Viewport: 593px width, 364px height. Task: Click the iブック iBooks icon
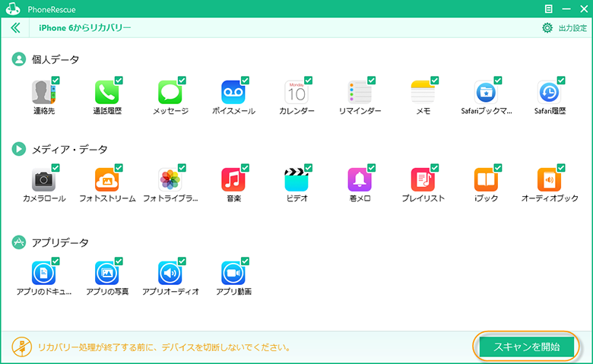tap(486, 179)
